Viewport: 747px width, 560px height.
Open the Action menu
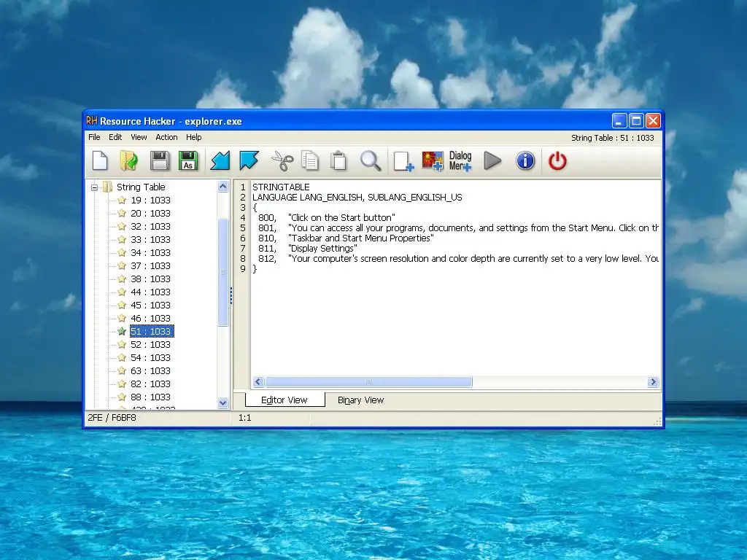166,137
